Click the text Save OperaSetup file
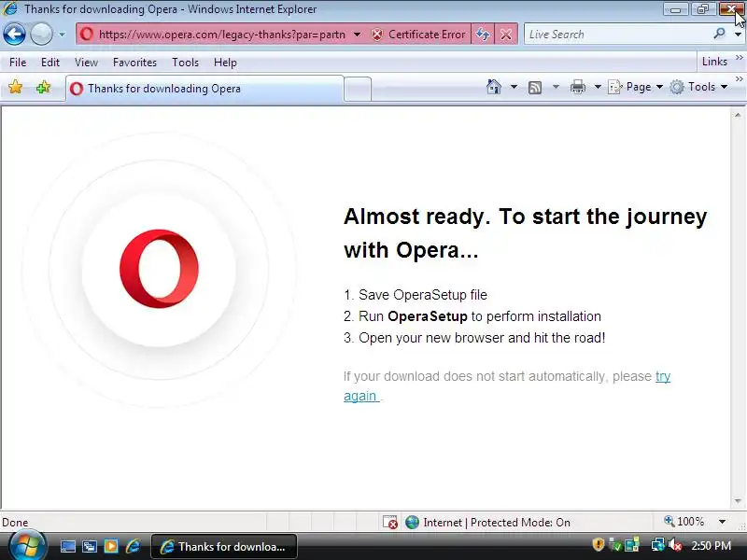Viewport: 747px width, 560px height. pyautogui.click(x=423, y=295)
